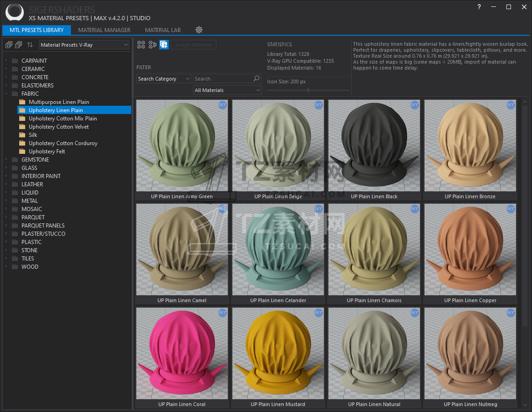Open help with the question mark icon

click(x=479, y=7)
